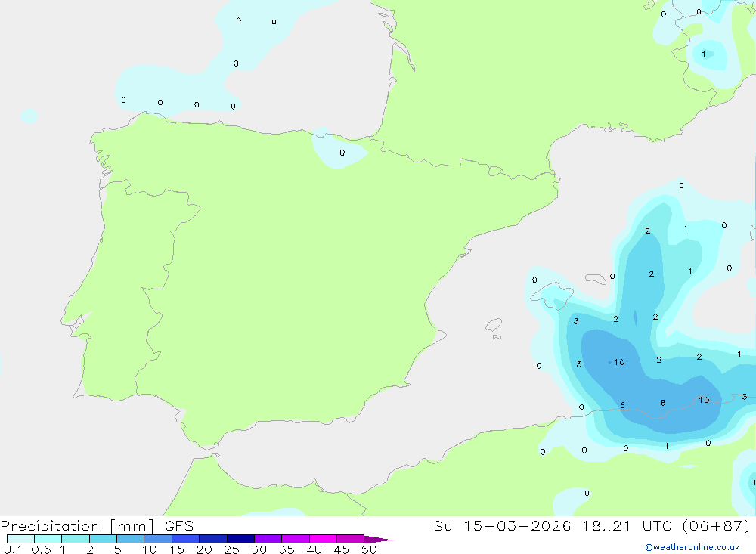Select the 5–10 mm legend swatch

(x=130, y=539)
